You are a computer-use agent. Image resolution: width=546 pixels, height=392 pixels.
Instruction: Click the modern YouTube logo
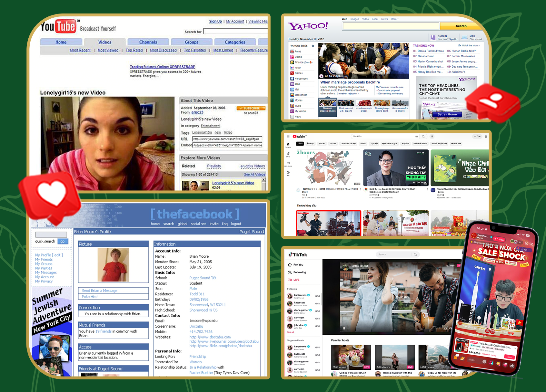[299, 137]
